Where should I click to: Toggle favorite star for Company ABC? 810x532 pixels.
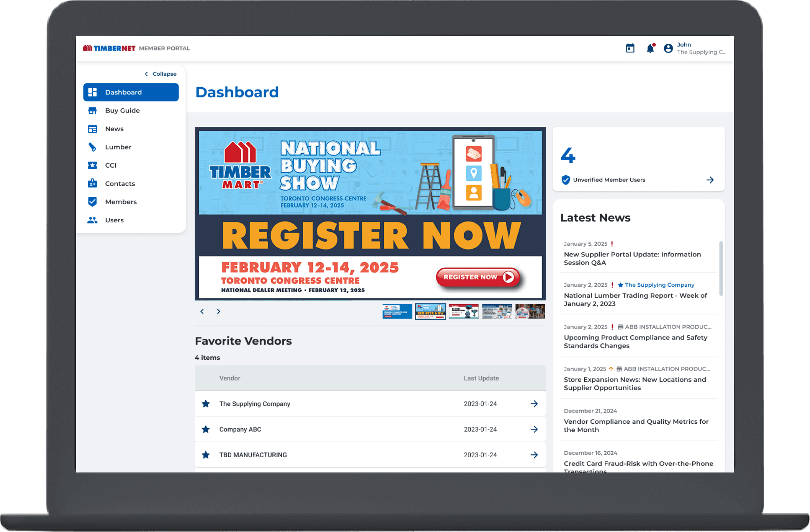[206, 429]
